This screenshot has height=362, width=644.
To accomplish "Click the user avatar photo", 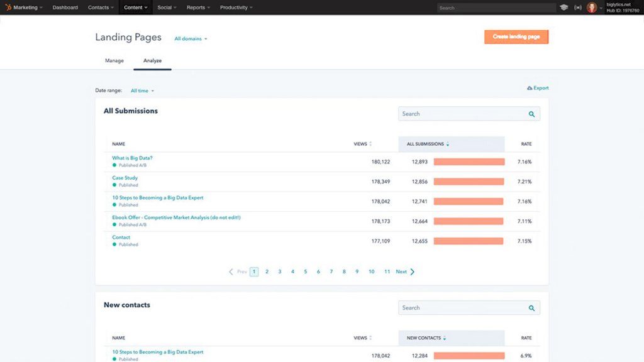I will pos(592,7).
